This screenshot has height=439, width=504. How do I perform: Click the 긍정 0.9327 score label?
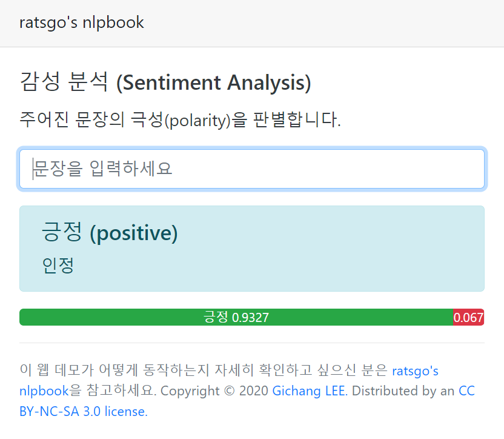point(236,317)
